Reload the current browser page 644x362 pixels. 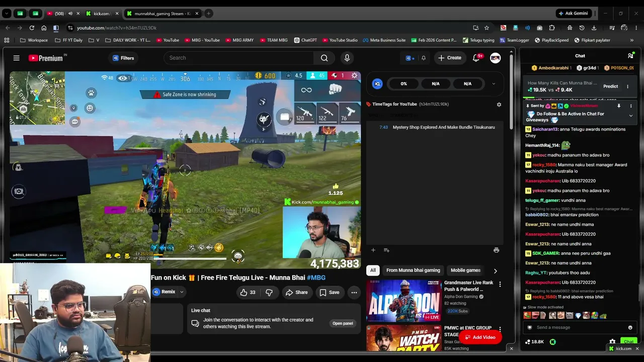(x=32, y=28)
